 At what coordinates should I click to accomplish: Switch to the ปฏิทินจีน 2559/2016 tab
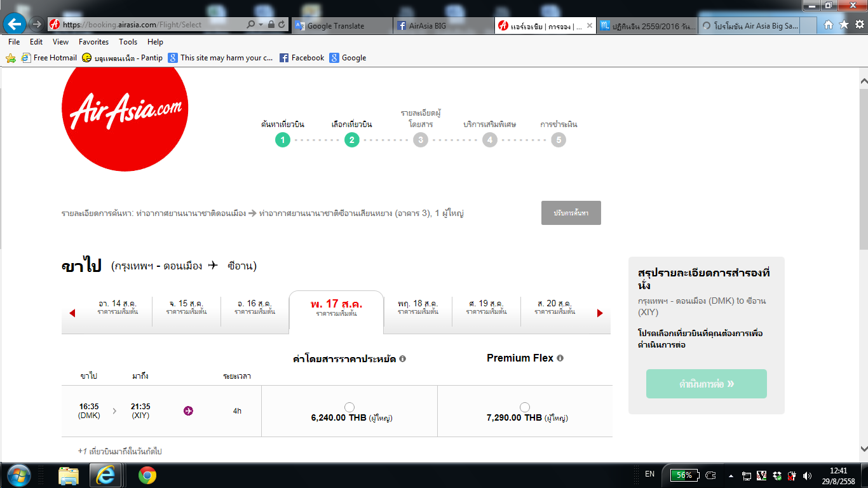(x=647, y=25)
